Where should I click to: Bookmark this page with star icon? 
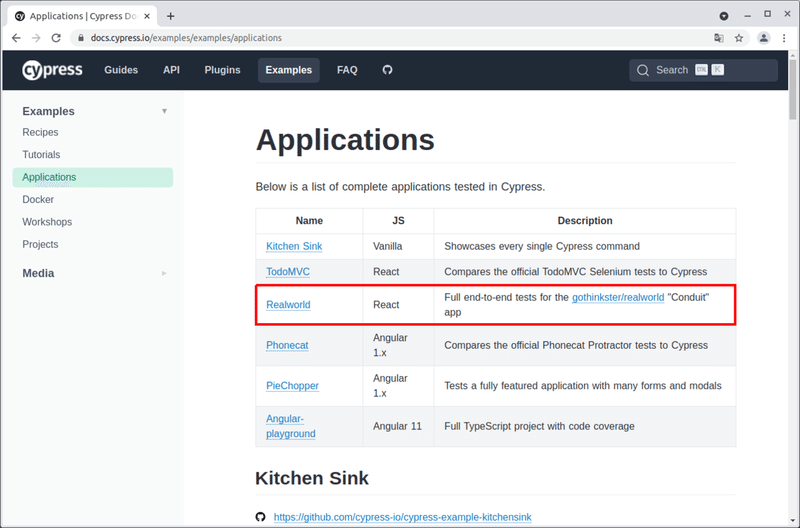pos(739,38)
